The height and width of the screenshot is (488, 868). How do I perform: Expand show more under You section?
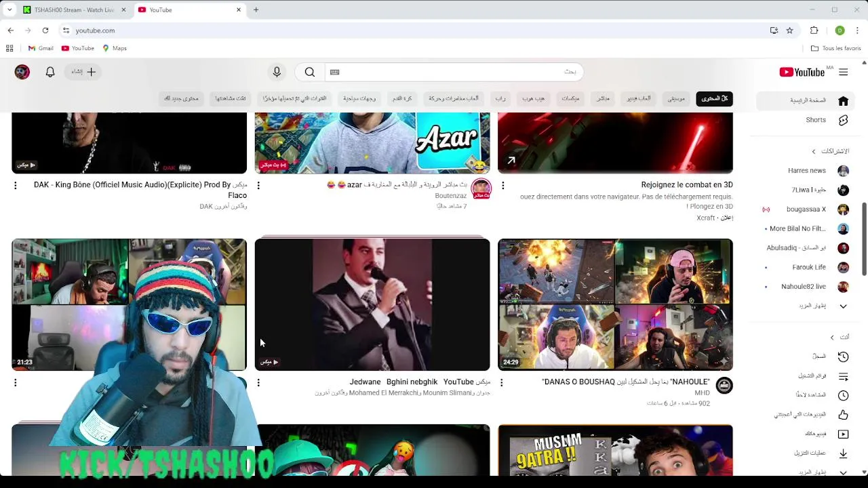tap(843, 472)
